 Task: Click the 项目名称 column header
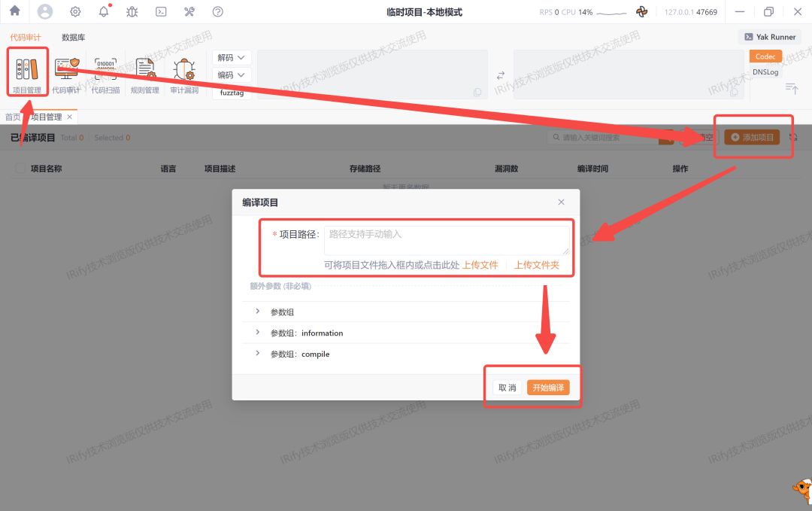tap(46, 169)
